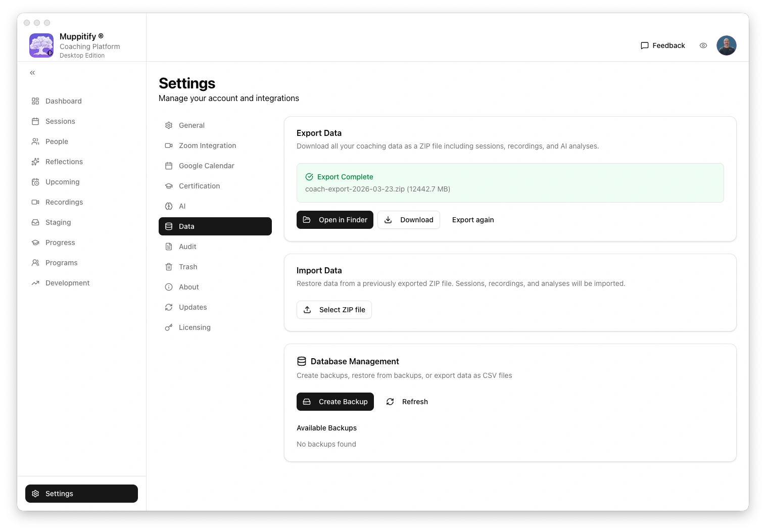The height and width of the screenshot is (532, 766).
Task: Open the Zoom Integration settings tab
Action: coord(207,146)
